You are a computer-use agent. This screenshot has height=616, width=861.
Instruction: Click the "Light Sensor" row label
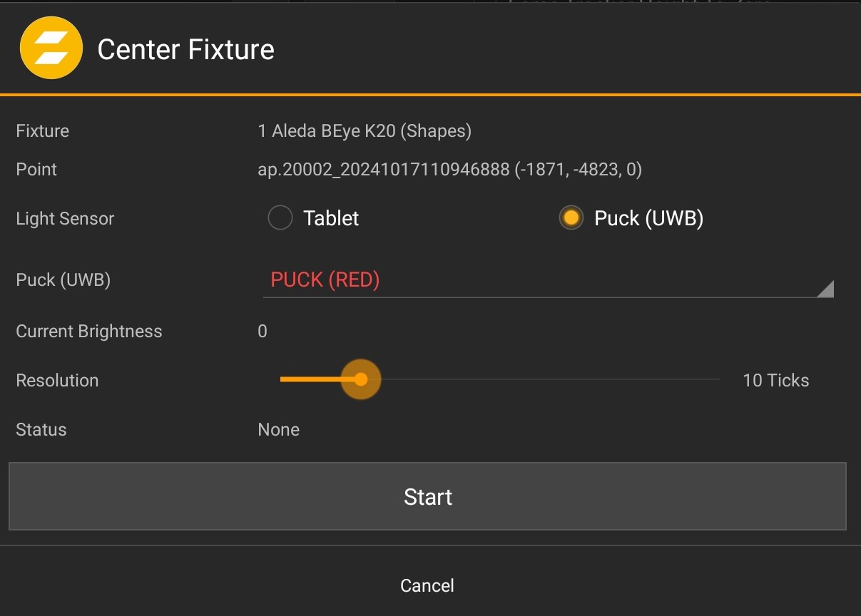65,219
